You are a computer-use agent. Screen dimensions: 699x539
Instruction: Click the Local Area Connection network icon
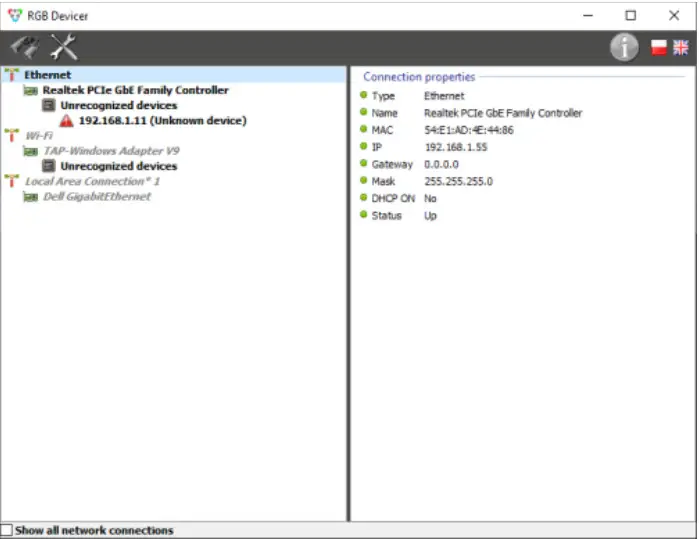pos(12,181)
